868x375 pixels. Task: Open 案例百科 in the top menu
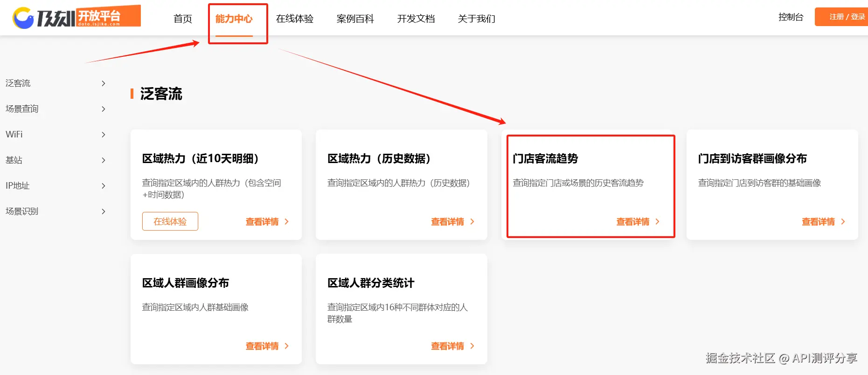(355, 19)
